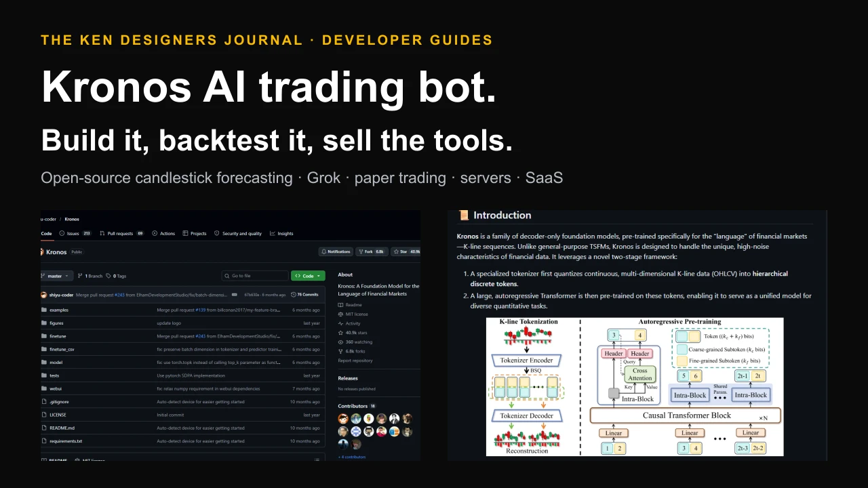Open the requirements.txt file

66,441
